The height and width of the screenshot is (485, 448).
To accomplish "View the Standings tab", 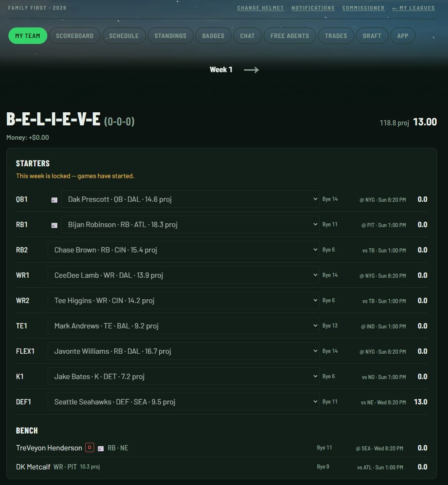I will [170, 36].
